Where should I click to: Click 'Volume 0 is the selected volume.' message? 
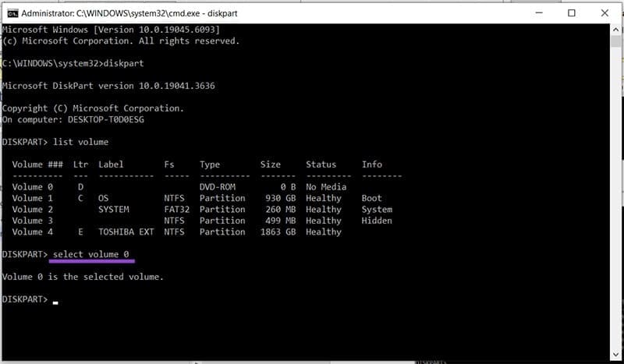click(x=83, y=277)
